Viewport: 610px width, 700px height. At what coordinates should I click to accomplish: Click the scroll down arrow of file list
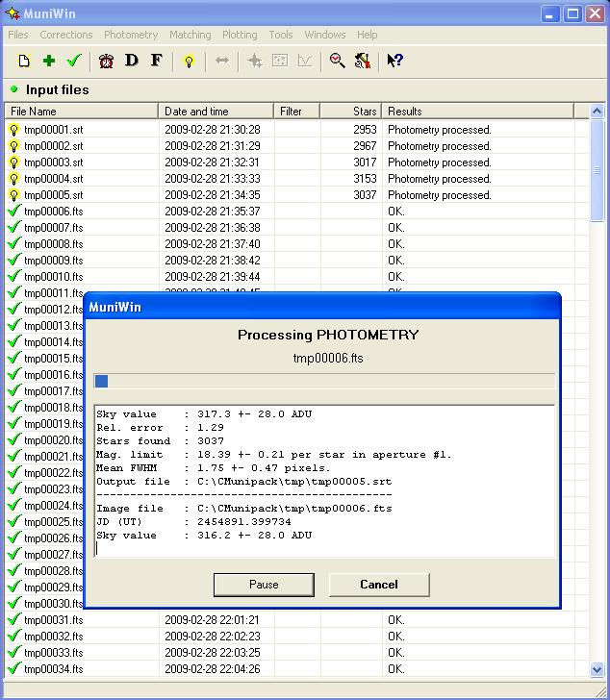[x=597, y=669]
